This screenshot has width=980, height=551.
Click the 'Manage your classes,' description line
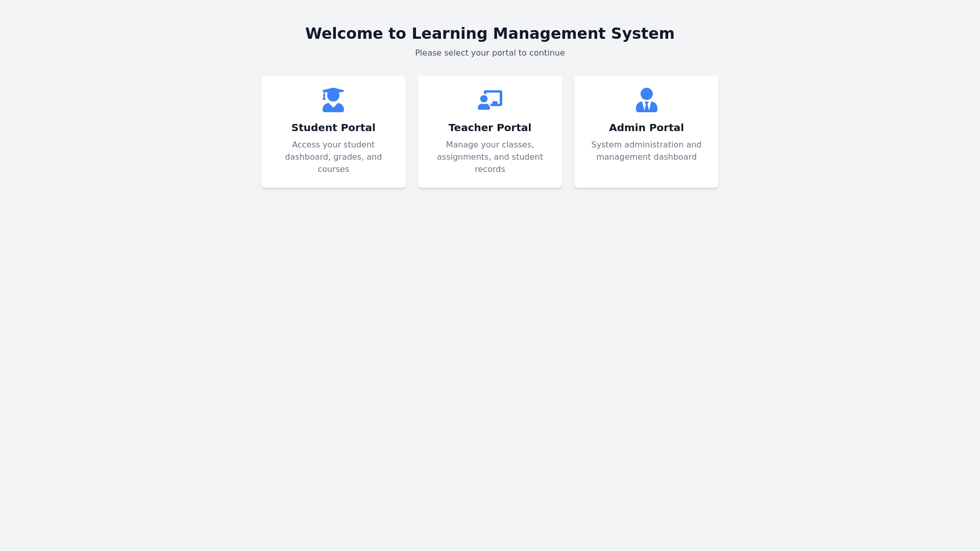tap(490, 145)
